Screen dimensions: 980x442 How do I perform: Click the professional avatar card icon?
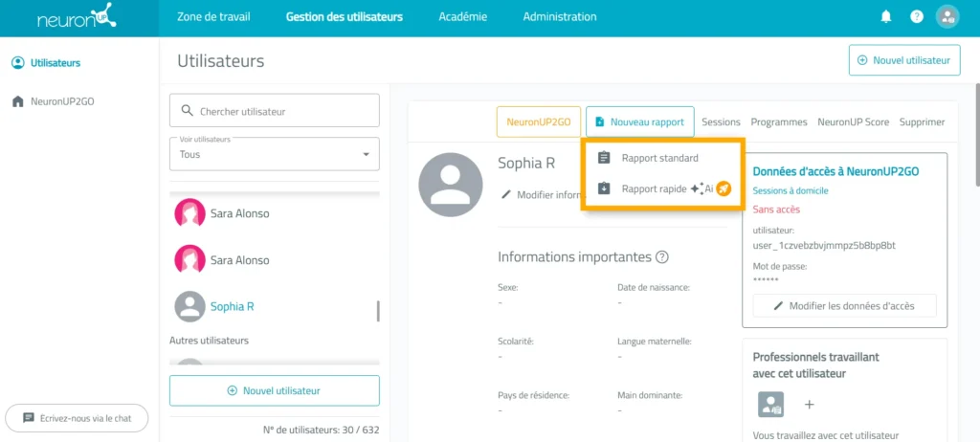pyautogui.click(x=770, y=405)
